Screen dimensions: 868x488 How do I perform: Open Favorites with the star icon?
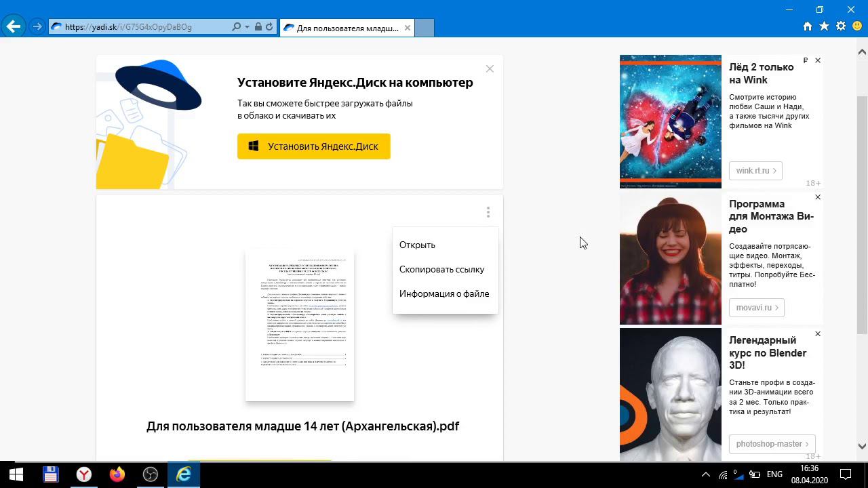[x=824, y=26]
